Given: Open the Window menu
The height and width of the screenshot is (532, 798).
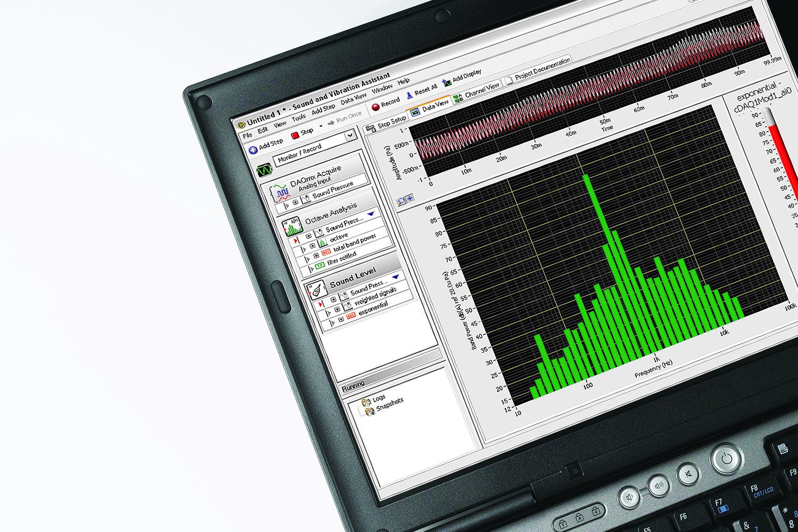Looking at the screenshot, I should click(382, 88).
